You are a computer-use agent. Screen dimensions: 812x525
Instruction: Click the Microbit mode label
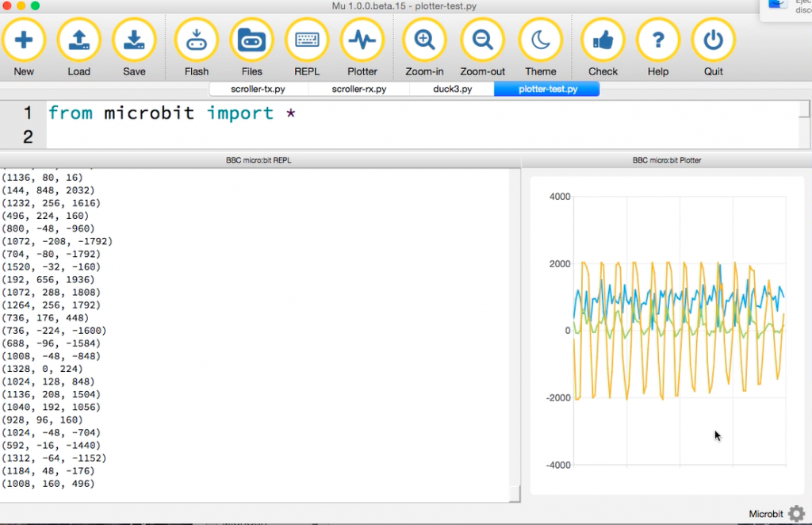(765, 514)
